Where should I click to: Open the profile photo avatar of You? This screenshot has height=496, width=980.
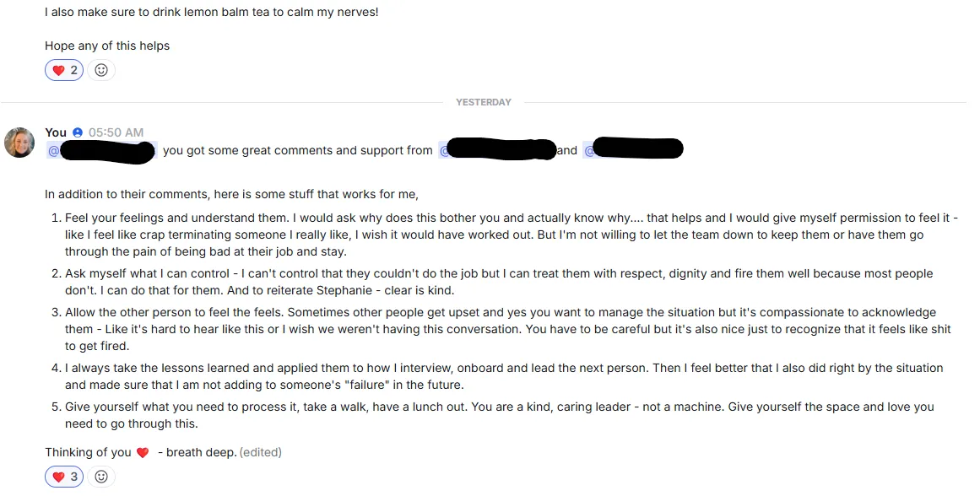(19, 143)
